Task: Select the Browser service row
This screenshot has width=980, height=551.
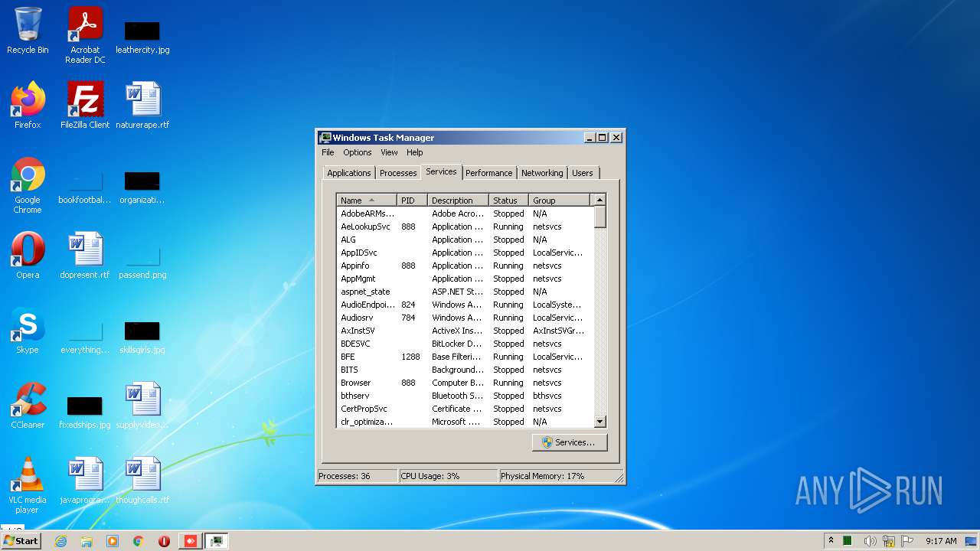Action: pyautogui.click(x=465, y=383)
